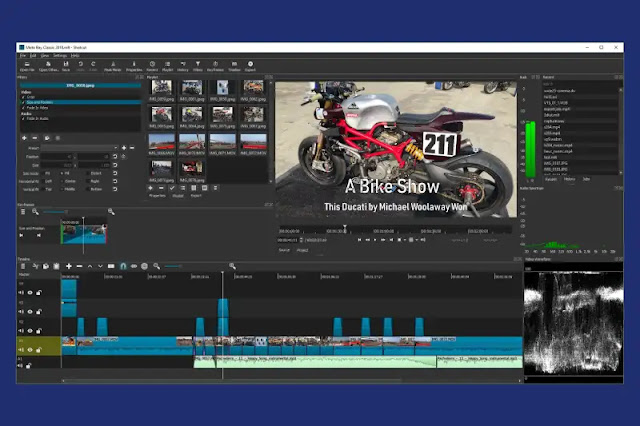Open the Settings menu
640x426 pixels.
[x=60, y=55]
